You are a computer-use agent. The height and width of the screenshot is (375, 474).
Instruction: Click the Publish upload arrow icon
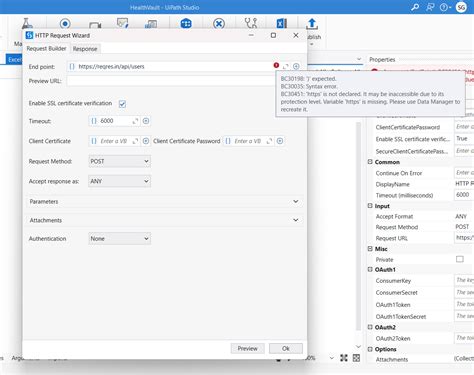tap(312, 23)
